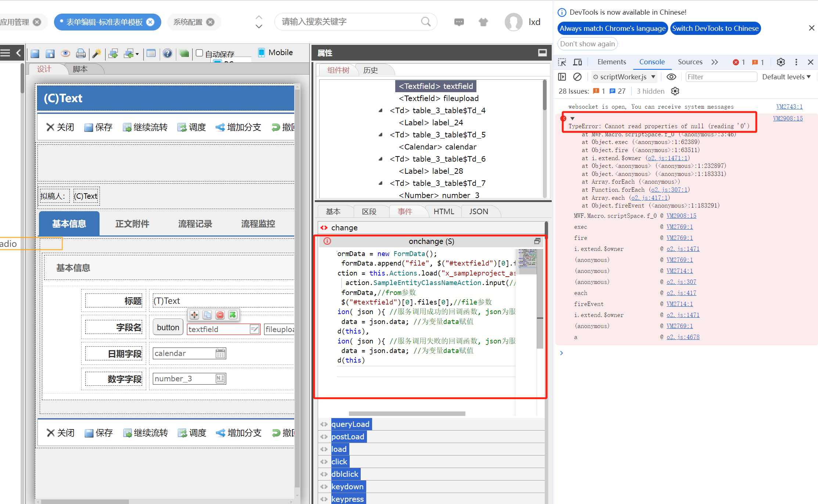
Task: Open the VM2908:15 source link
Action: point(788,118)
